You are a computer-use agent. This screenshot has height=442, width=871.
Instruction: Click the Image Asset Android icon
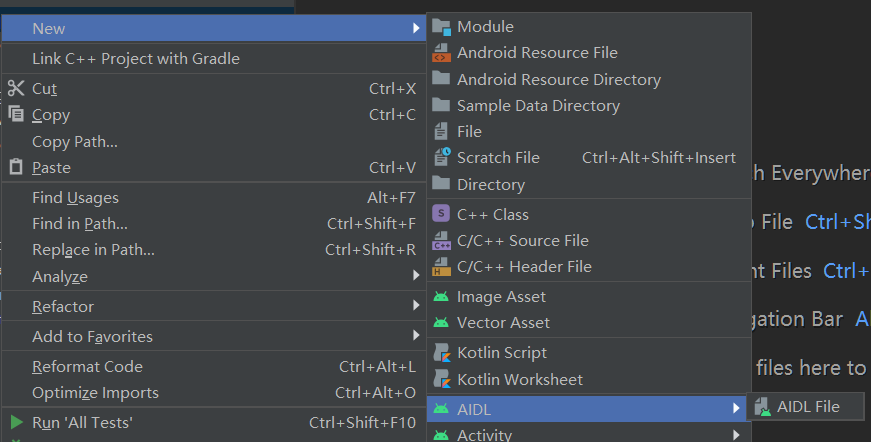coord(441,297)
